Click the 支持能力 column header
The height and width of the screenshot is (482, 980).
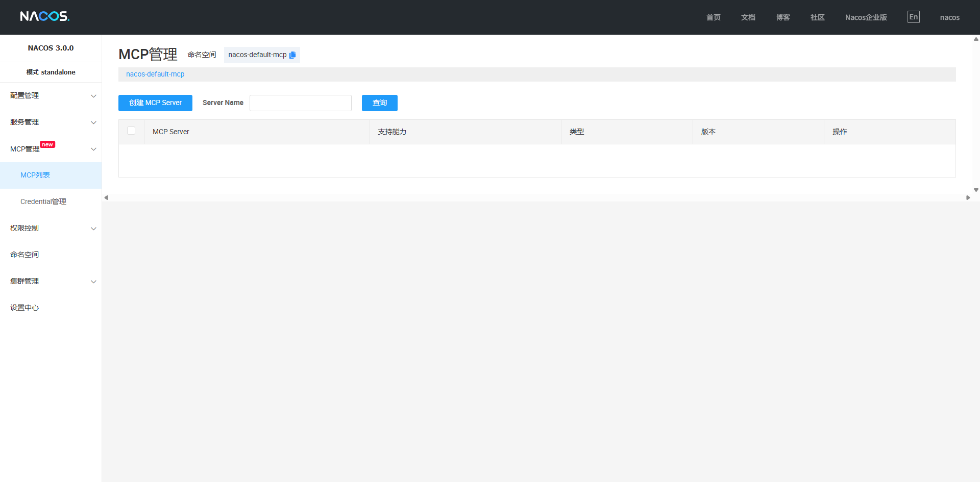click(x=465, y=132)
